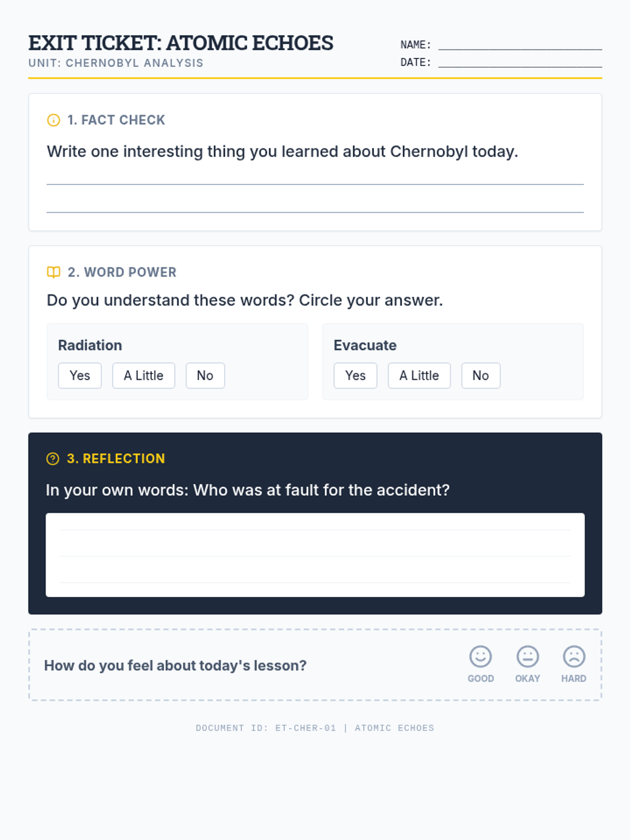
Task: Select the neutral OKAY face icon
Action: coord(528,656)
